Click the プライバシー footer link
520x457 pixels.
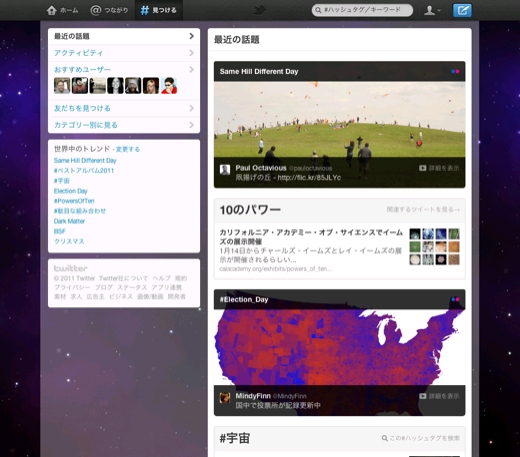(x=72, y=287)
